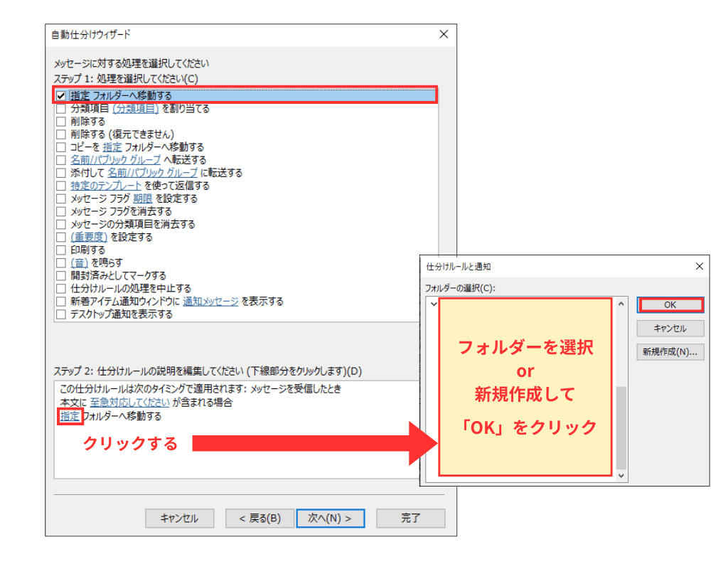
Task: Enable the 削除する checkbox
Action: click(60, 122)
